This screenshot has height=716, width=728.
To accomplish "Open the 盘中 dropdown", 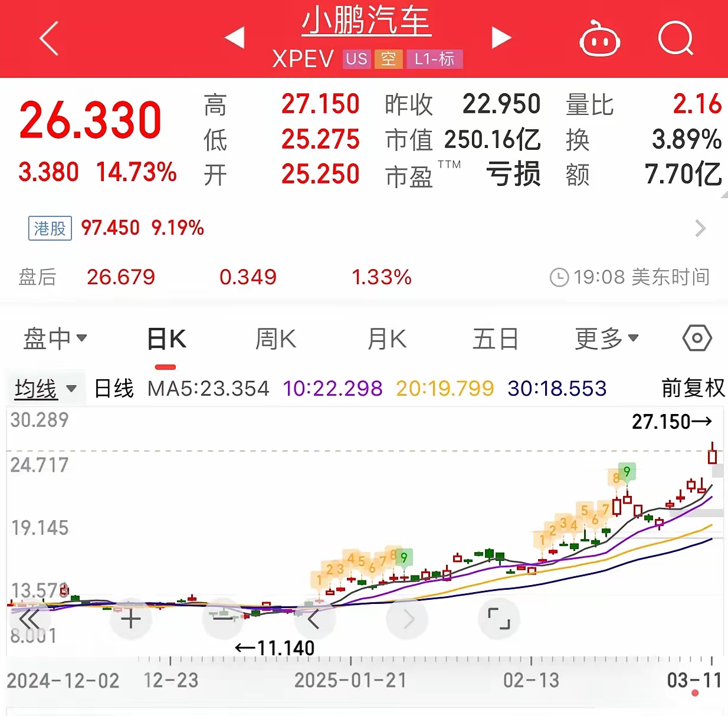I will pyautogui.click(x=56, y=338).
